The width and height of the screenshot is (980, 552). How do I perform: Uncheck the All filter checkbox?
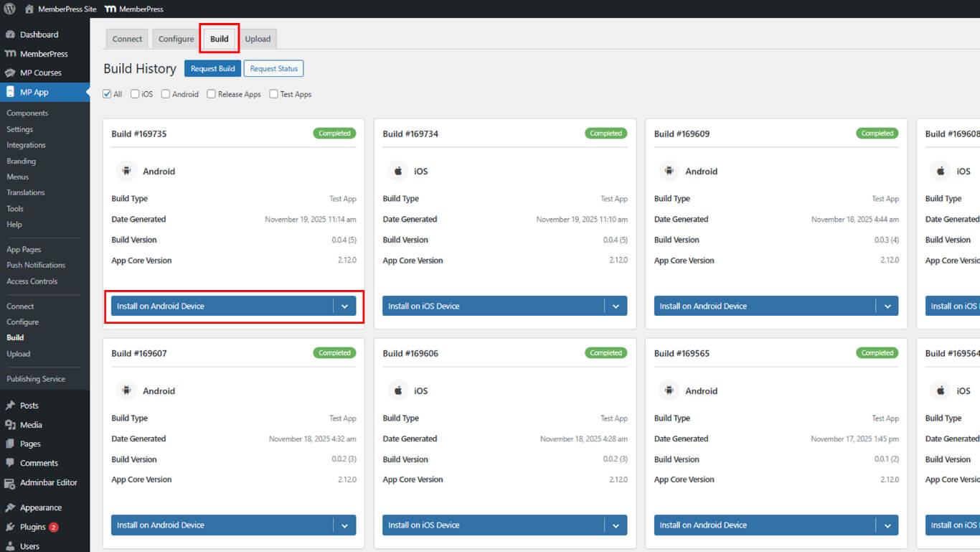tap(108, 94)
